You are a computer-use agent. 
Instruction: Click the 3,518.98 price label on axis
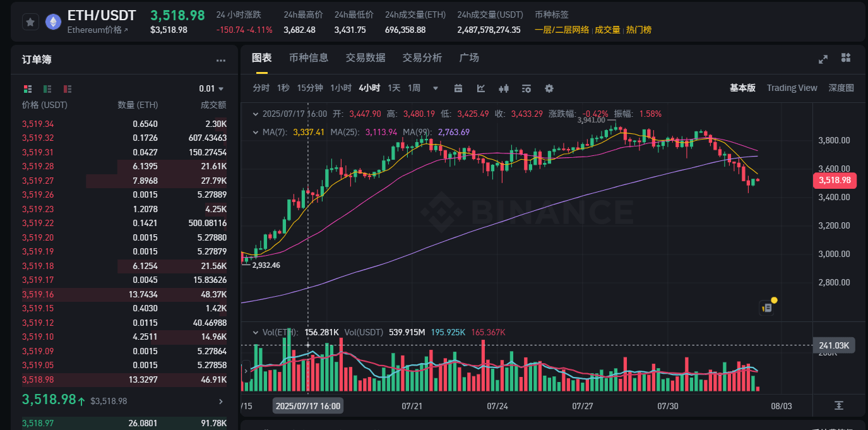835,181
